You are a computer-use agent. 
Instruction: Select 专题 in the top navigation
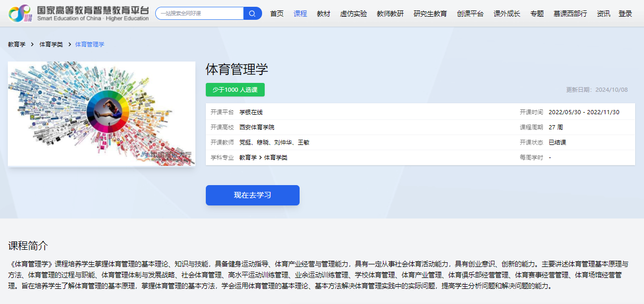pyautogui.click(x=537, y=14)
